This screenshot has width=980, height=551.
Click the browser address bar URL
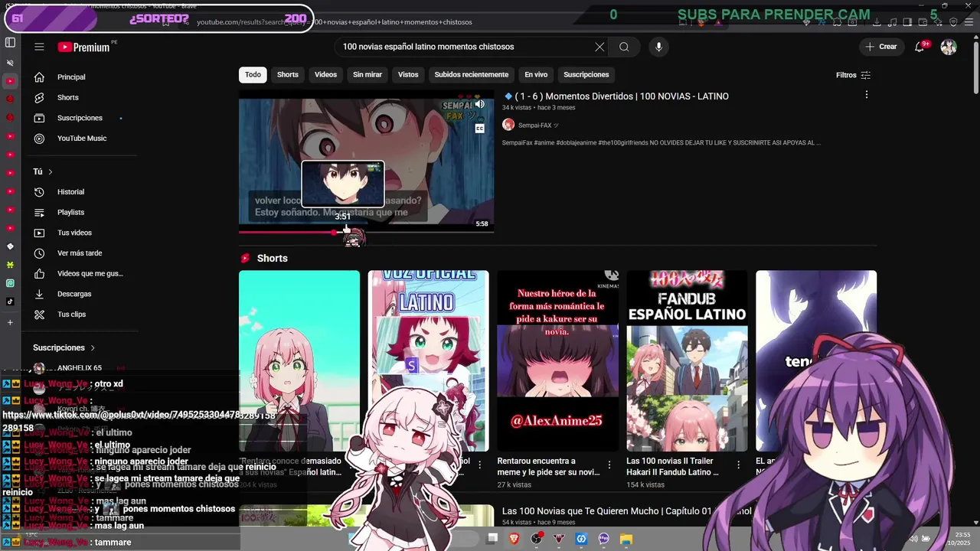coord(335,22)
